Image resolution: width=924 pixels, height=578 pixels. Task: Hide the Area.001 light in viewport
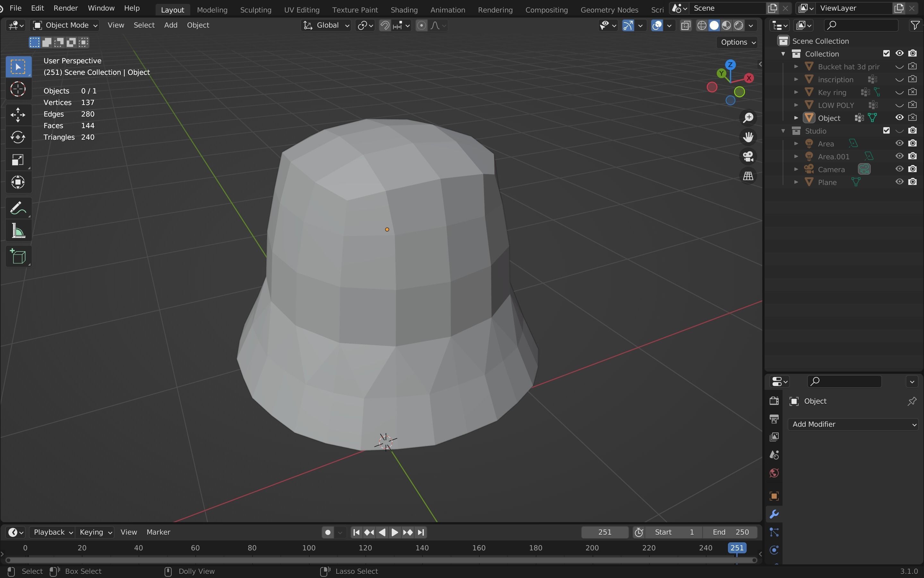point(900,156)
